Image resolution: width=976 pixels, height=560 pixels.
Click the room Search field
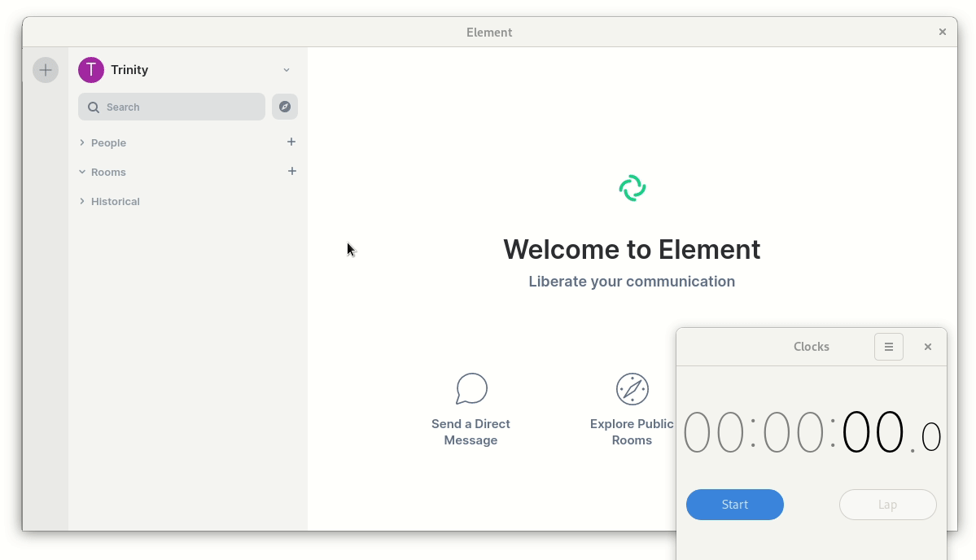(172, 107)
